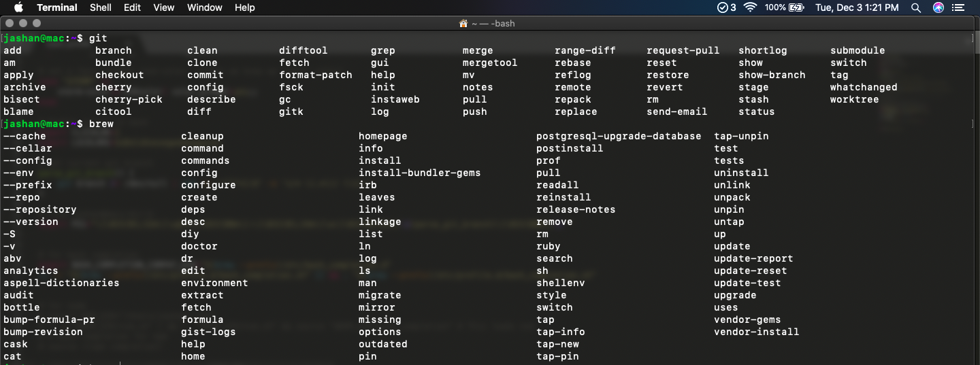Click the 'worktree' git completion

coord(855,99)
